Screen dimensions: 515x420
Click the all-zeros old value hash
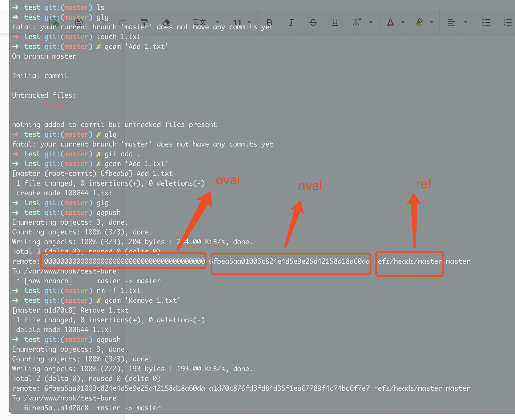click(124, 261)
